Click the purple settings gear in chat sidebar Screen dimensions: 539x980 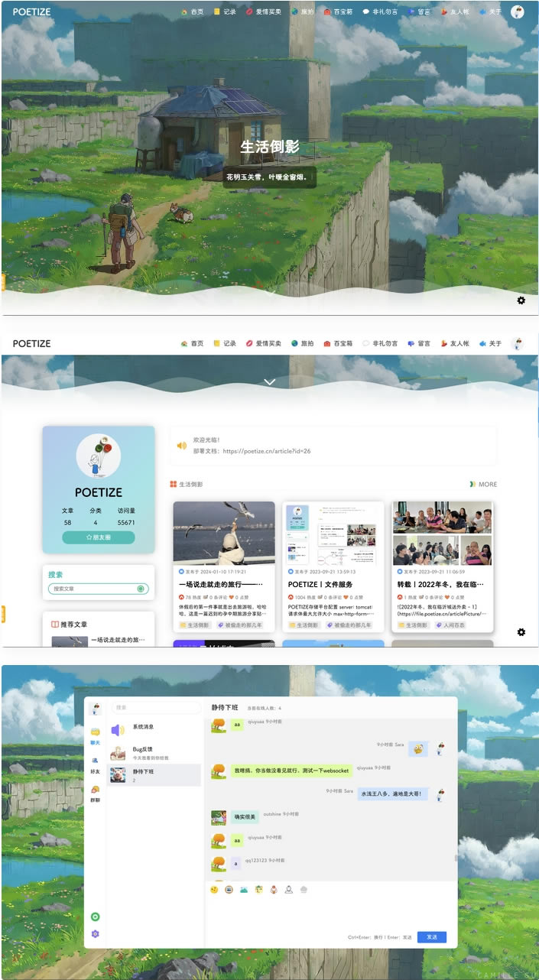click(96, 934)
